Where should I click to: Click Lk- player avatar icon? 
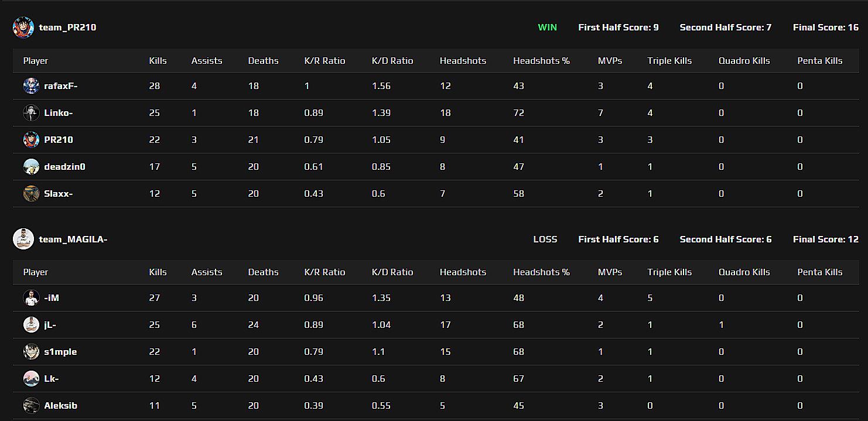coord(31,379)
